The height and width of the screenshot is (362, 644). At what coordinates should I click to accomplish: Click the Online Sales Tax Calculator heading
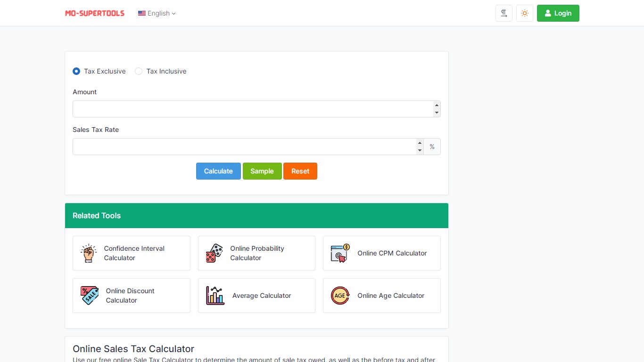pyautogui.click(x=133, y=349)
